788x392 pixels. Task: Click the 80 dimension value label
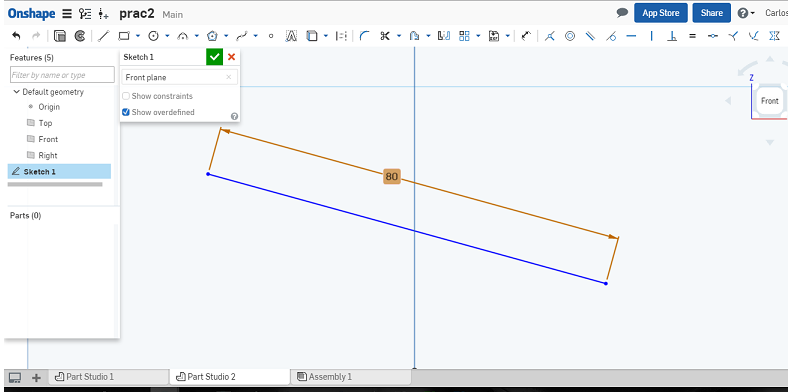391,176
